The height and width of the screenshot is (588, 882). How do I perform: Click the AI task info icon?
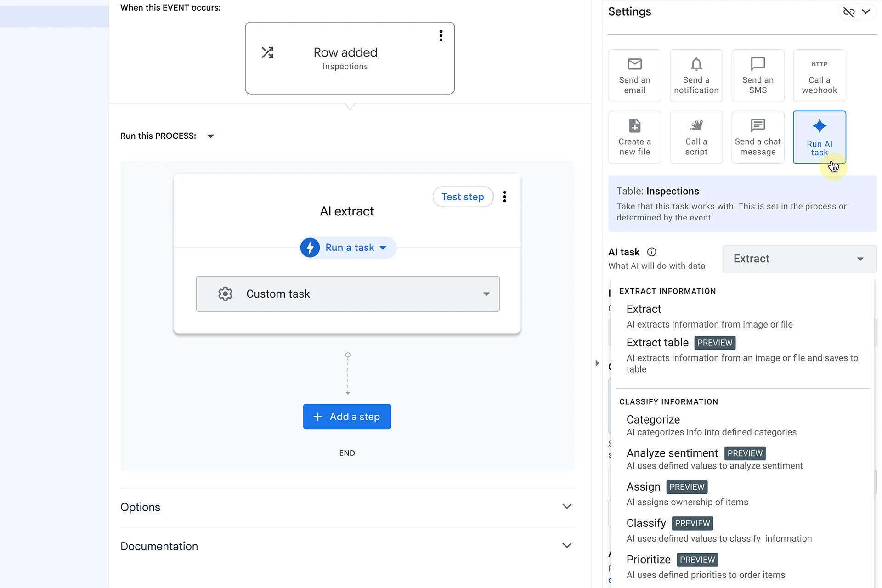click(x=651, y=252)
